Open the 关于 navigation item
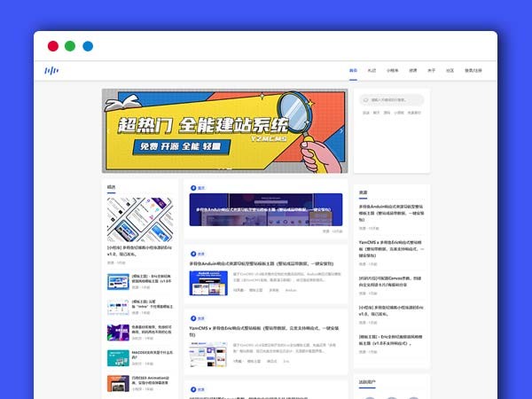 pos(431,71)
